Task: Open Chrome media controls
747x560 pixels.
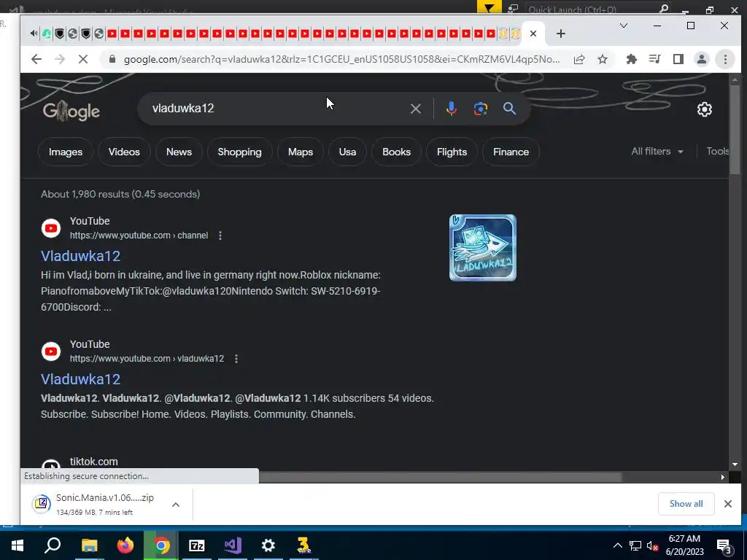Action: (655, 59)
